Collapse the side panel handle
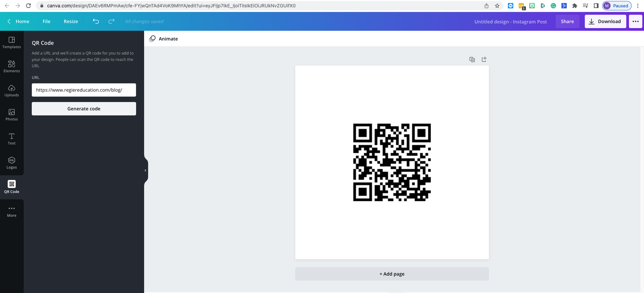The image size is (644, 293). 145,171
